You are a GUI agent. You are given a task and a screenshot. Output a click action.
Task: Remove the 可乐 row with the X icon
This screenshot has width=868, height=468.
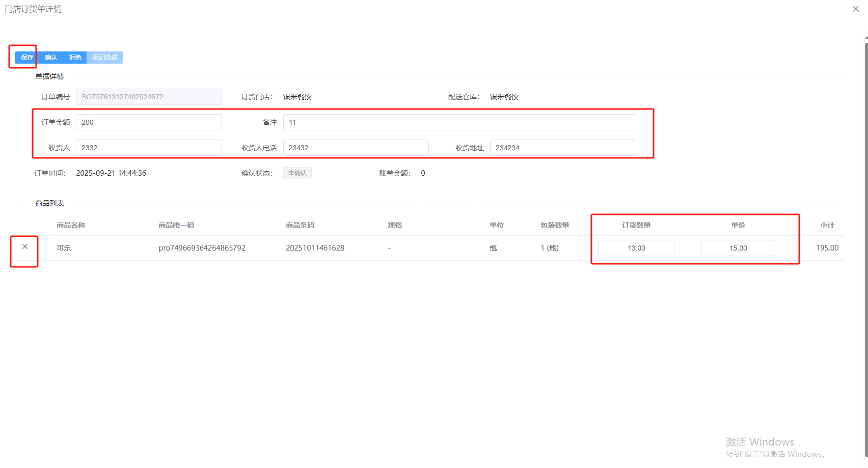(x=25, y=246)
